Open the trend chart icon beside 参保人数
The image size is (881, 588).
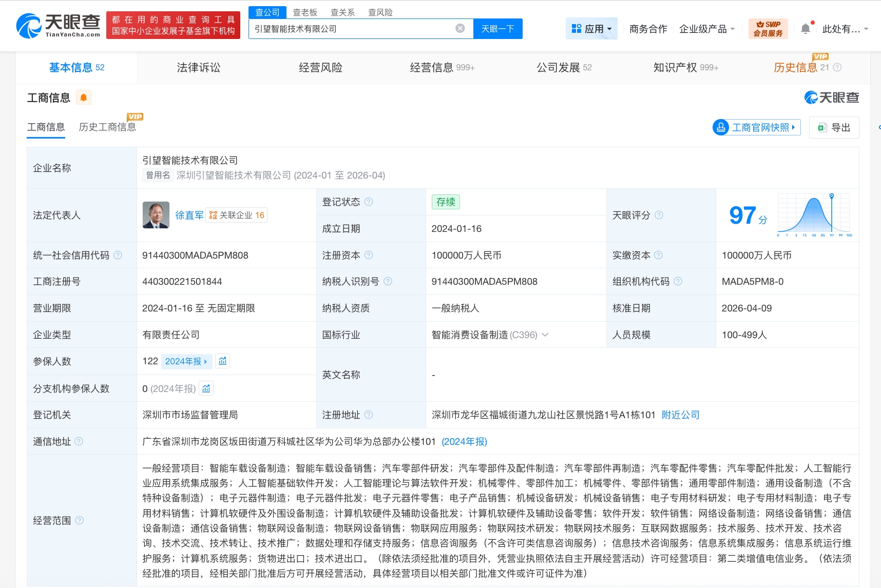(x=222, y=361)
